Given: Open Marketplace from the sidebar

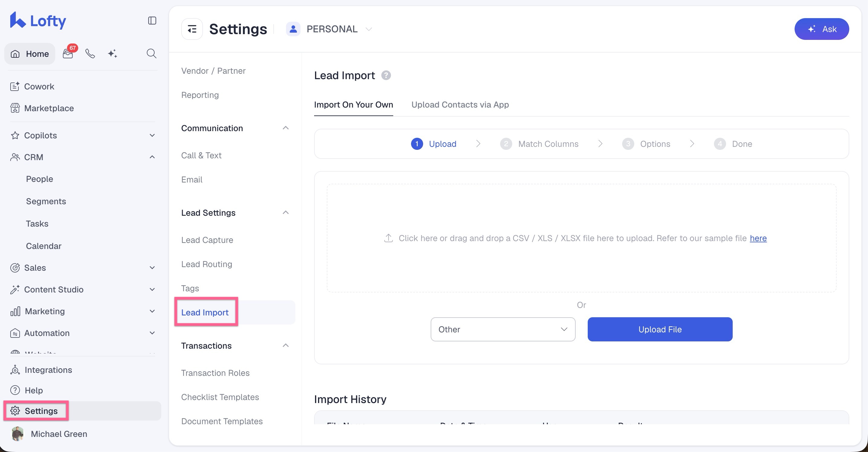Looking at the screenshot, I should (x=42, y=108).
